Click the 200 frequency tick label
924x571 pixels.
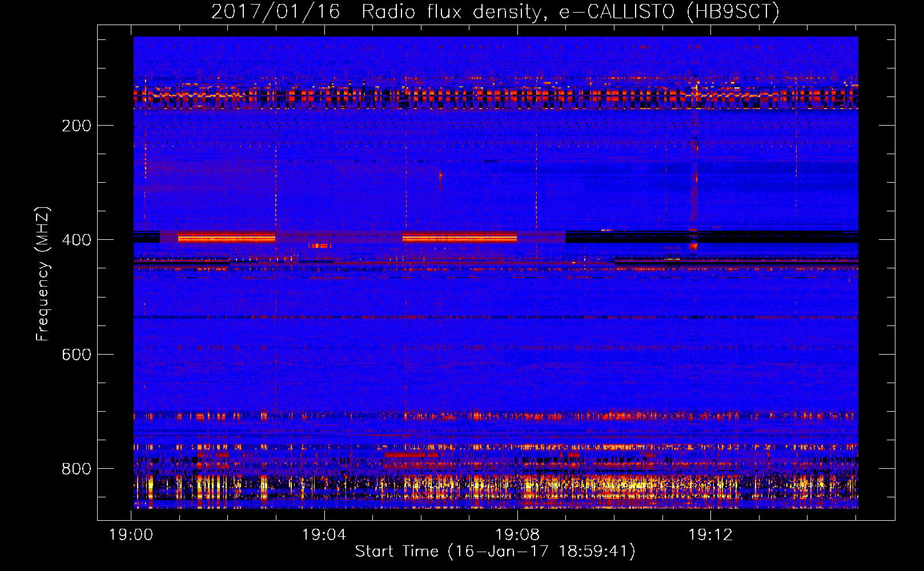(77, 126)
